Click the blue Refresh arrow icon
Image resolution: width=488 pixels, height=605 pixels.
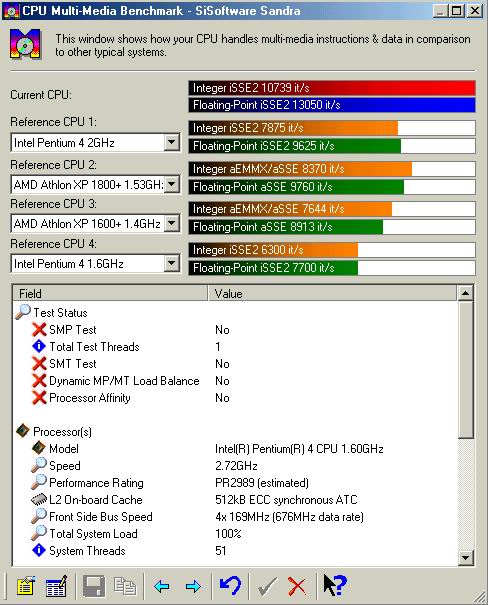tap(230, 586)
